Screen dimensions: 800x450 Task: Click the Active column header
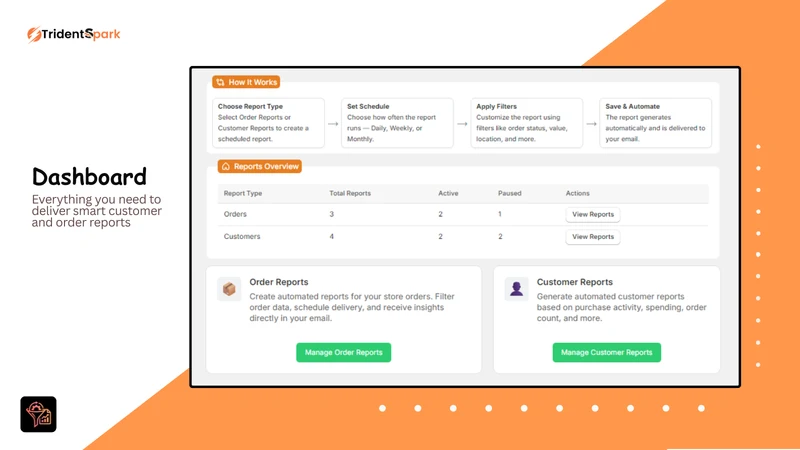click(448, 193)
